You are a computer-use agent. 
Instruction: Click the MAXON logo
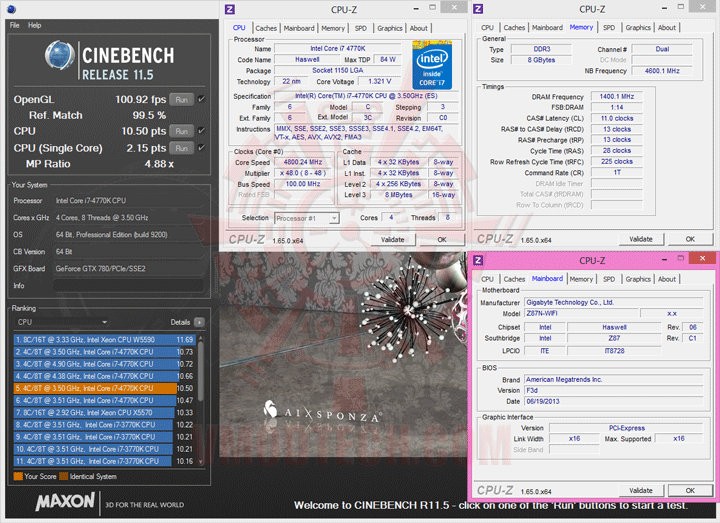tap(65, 501)
